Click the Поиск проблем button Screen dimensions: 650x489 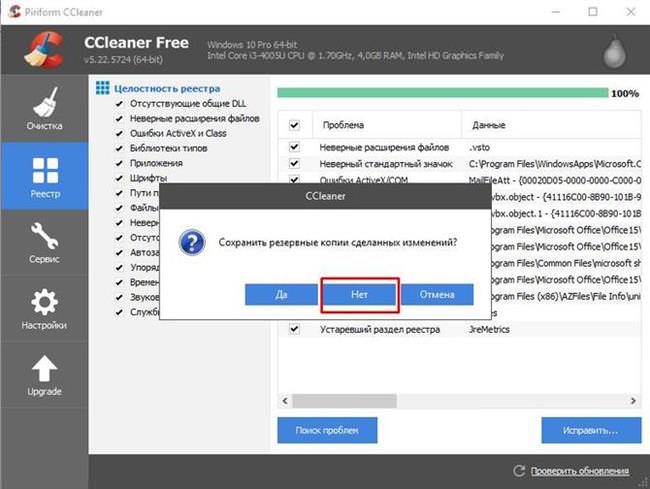327,430
